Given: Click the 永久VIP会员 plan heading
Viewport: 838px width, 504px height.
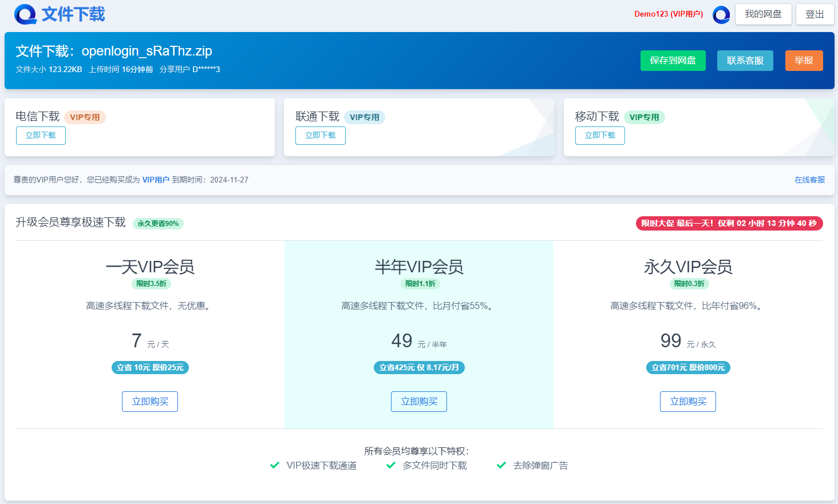Looking at the screenshot, I should pyautogui.click(x=688, y=267).
